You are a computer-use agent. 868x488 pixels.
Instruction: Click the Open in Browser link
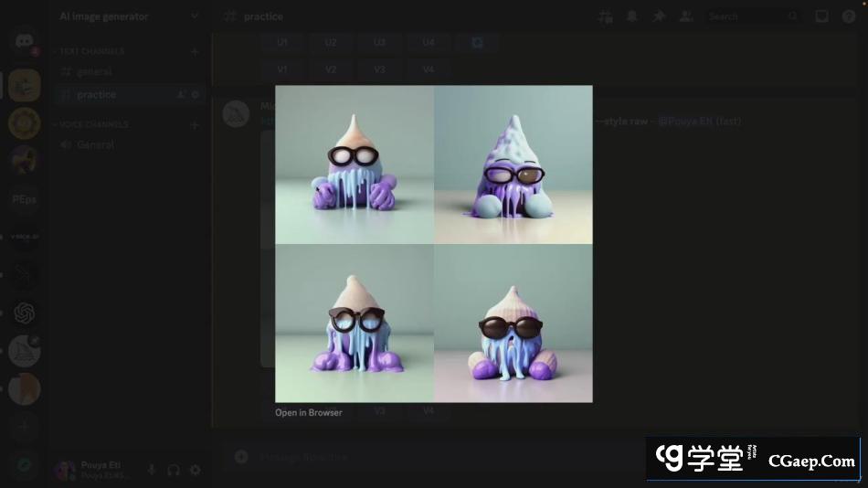(x=309, y=413)
